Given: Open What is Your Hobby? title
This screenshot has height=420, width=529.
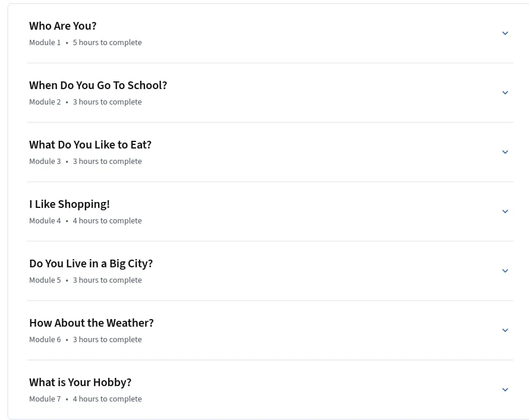Looking at the screenshot, I should 80,382.
